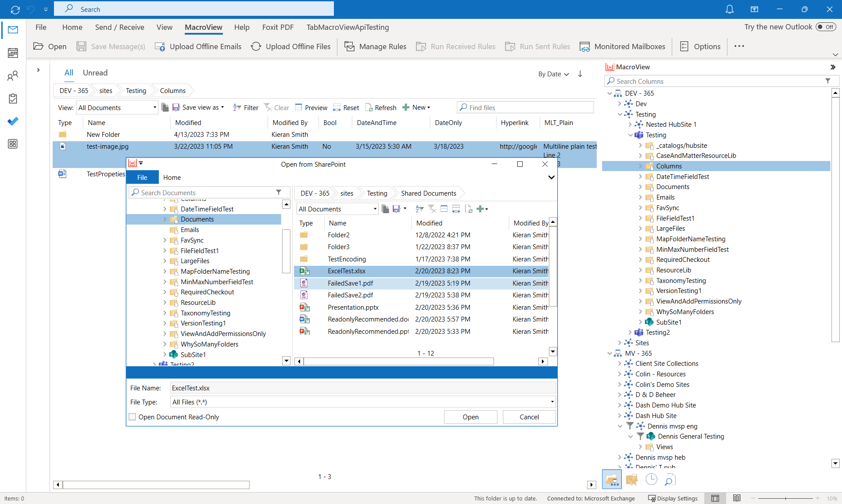Select the Search document icon in MacroView pane

[x=670, y=480]
